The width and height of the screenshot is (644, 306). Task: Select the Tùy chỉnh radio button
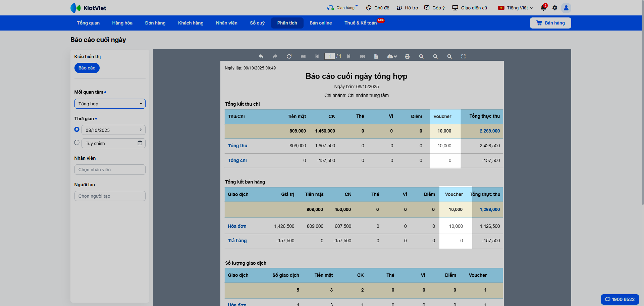click(x=77, y=143)
